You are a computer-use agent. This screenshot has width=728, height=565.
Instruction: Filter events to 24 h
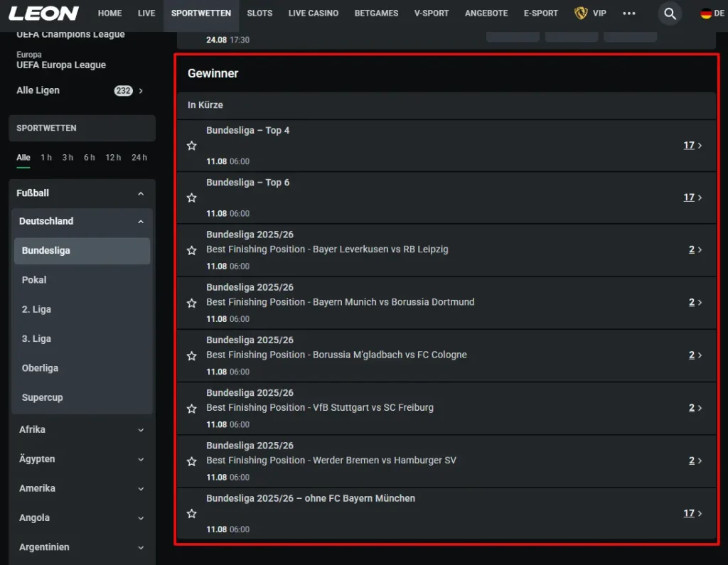pyautogui.click(x=139, y=158)
